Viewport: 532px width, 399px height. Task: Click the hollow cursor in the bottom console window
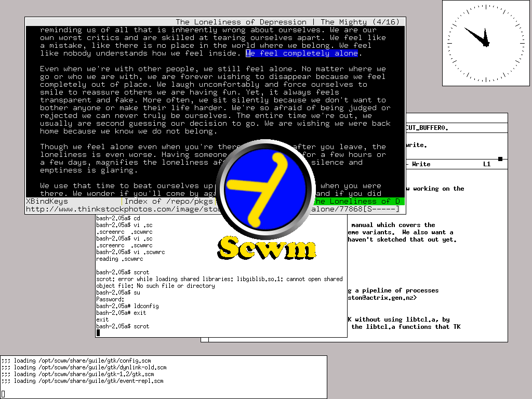[3, 394]
